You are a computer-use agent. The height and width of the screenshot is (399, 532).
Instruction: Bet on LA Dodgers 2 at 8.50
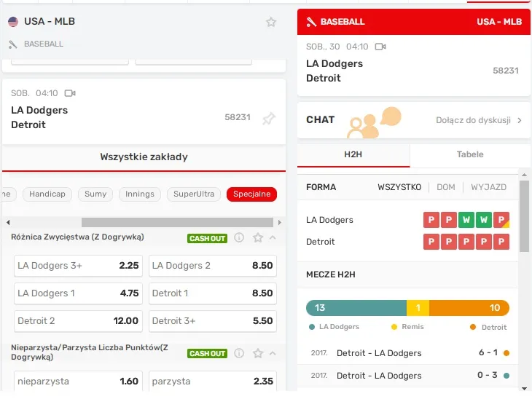212,266
